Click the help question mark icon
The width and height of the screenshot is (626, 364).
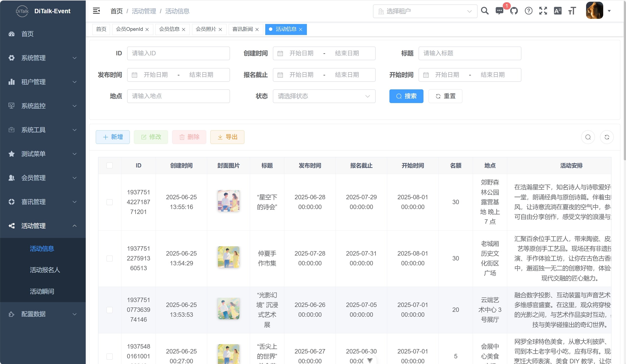[x=528, y=11]
